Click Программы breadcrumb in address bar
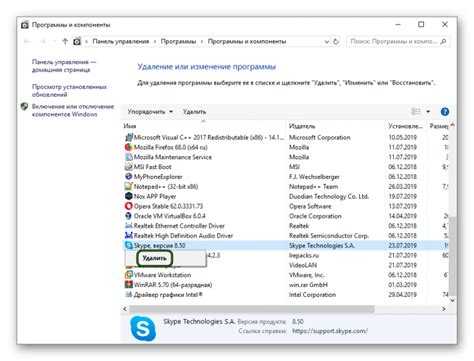Viewport: 474px width, 361px height. pos(178,41)
